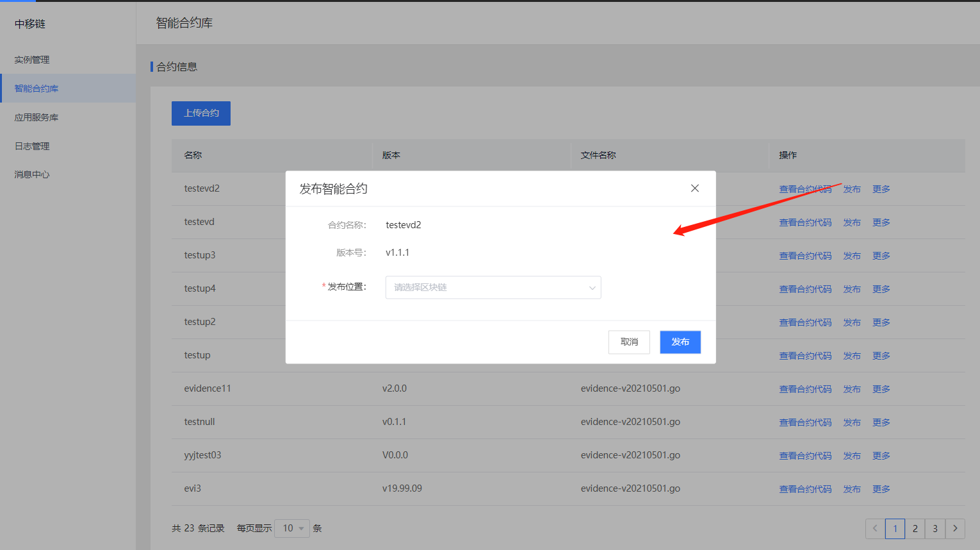980x550 pixels.
Task: View contract code for testnull
Action: click(x=806, y=422)
